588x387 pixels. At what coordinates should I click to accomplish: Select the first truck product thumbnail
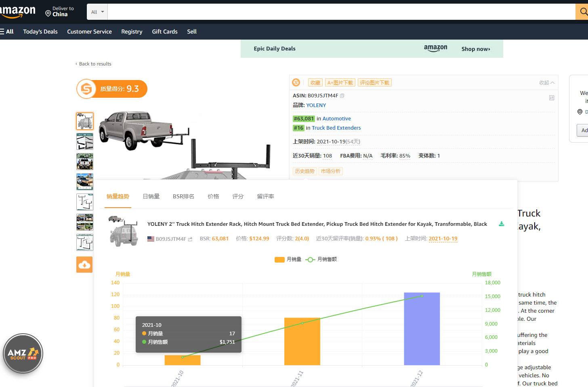(85, 121)
